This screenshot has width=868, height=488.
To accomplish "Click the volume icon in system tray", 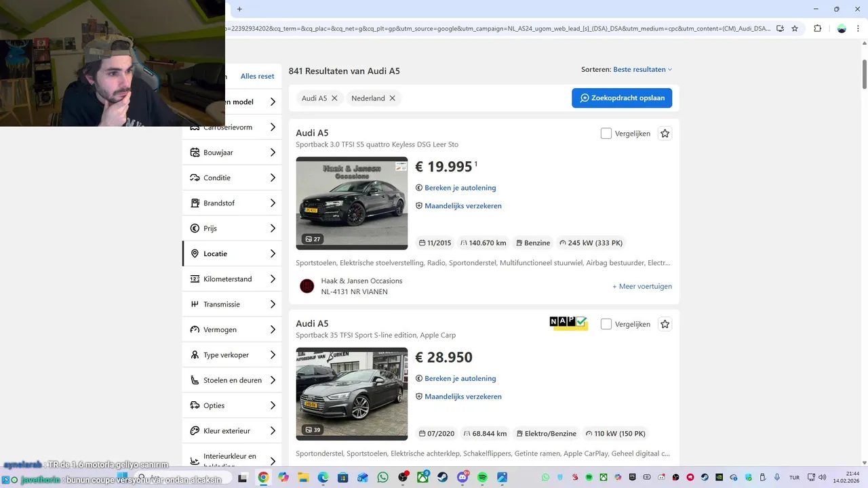I will (x=822, y=477).
